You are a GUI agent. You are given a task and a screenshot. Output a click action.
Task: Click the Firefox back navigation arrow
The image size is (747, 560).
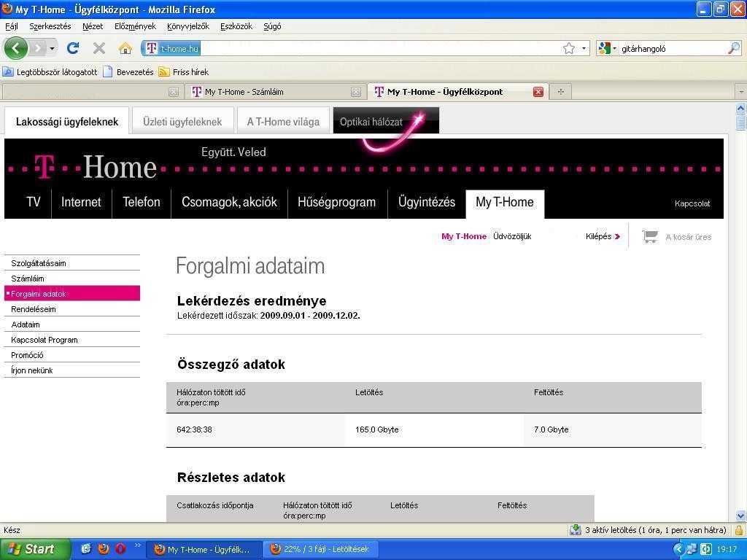pos(16,48)
